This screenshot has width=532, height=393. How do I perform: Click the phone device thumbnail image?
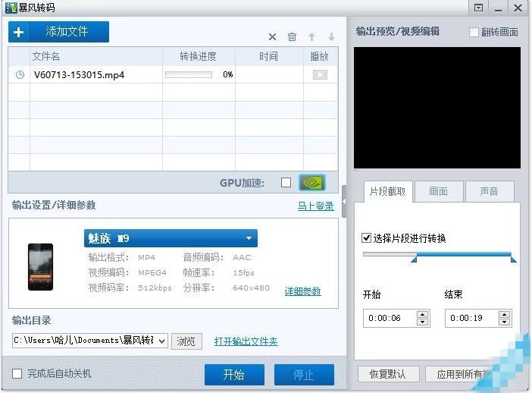pos(40,267)
